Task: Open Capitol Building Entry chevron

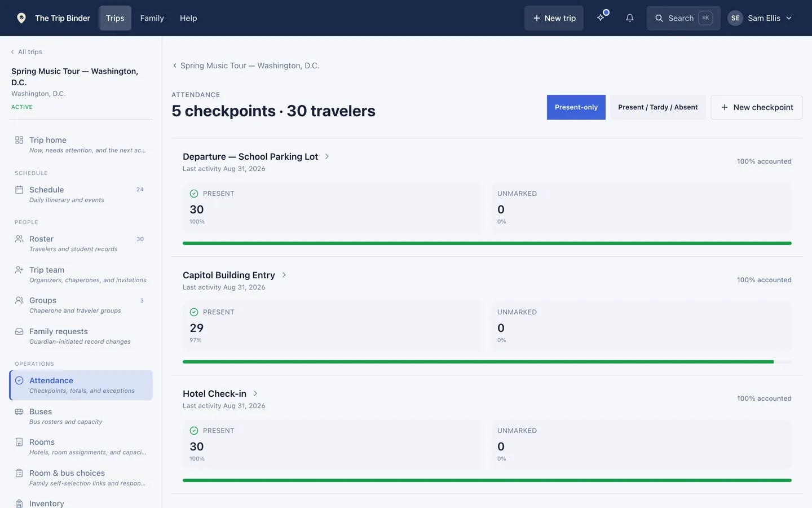Action: tap(284, 275)
